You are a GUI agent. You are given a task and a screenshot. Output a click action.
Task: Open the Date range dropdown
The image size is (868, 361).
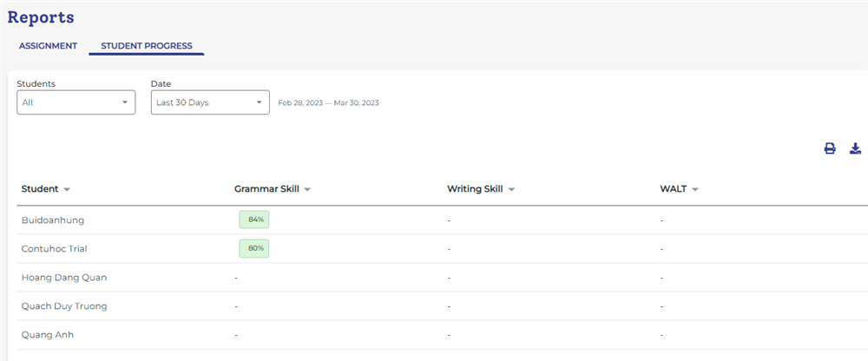[210, 102]
